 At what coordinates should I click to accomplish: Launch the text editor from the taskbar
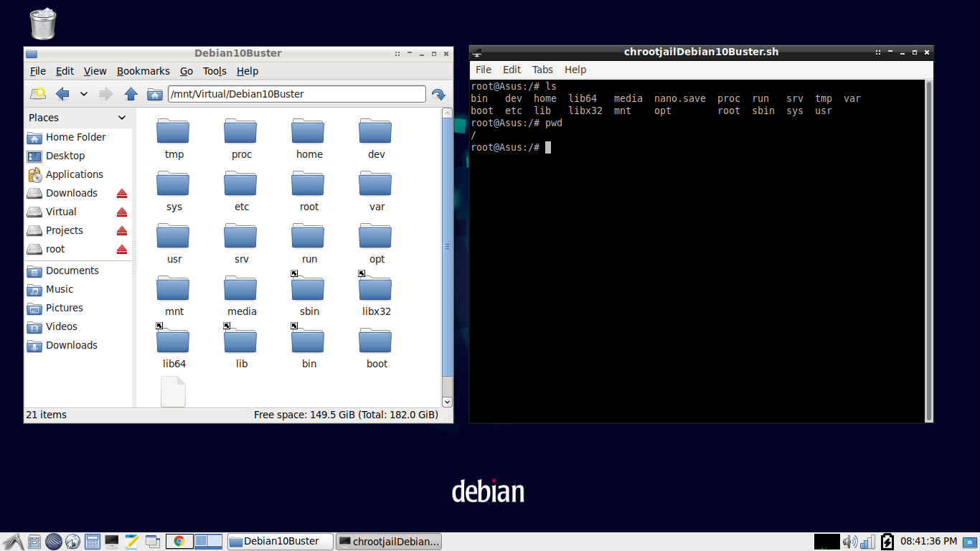131,541
